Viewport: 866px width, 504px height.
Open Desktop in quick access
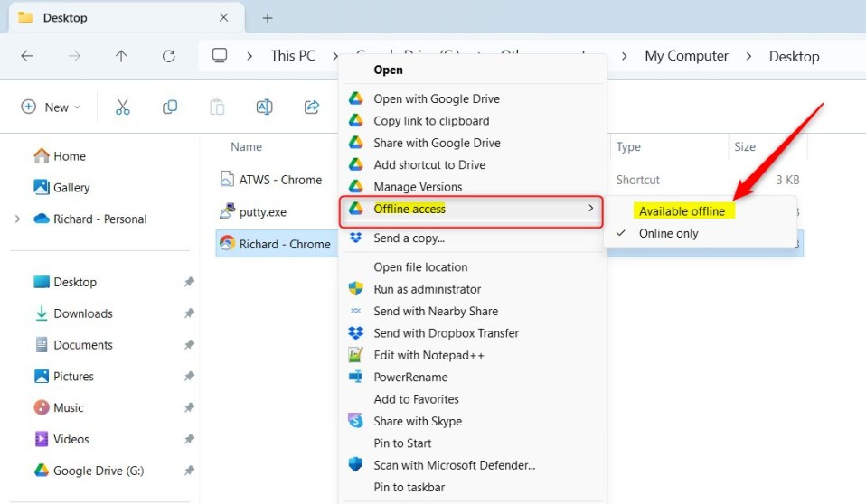click(x=65, y=282)
